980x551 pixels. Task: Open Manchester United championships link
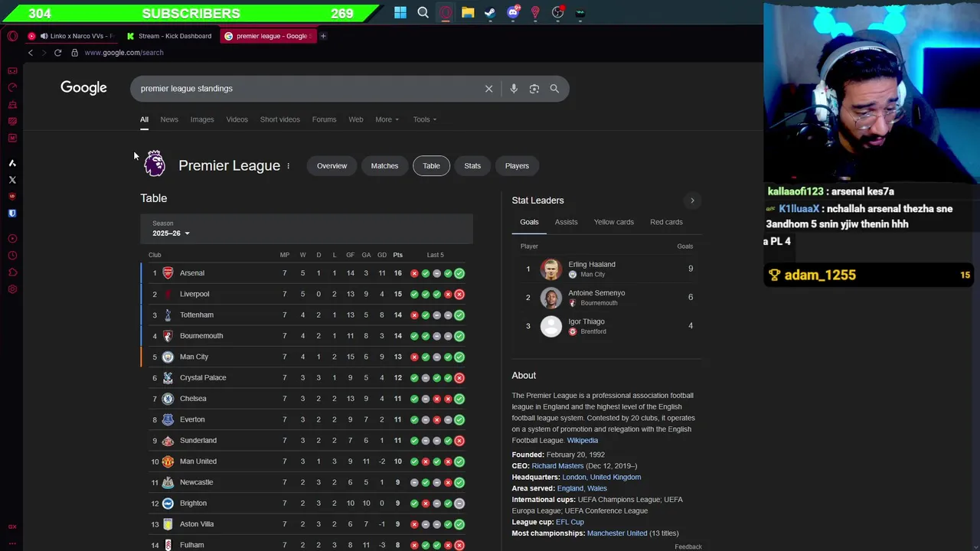617,533
